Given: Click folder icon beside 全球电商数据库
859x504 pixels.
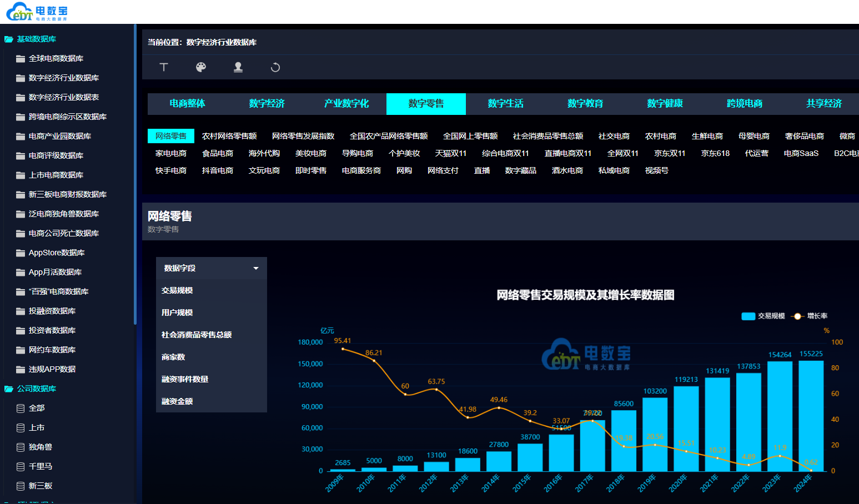Looking at the screenshot, I should [x=21, y=59].
